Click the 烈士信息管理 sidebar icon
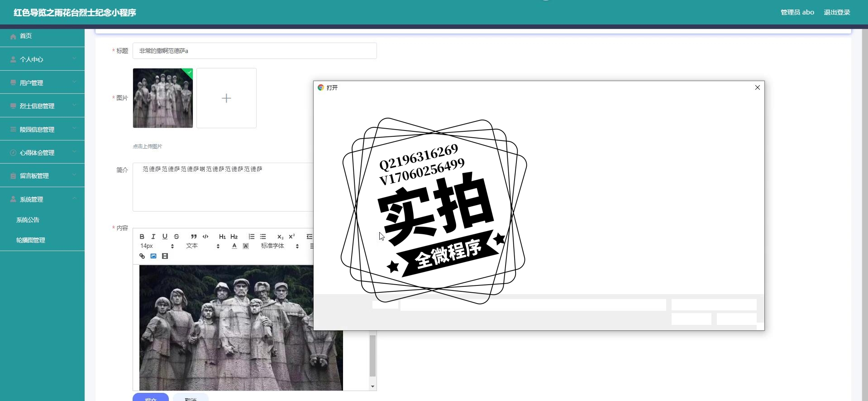The image size is (868, 401). (x=13, y=106)
